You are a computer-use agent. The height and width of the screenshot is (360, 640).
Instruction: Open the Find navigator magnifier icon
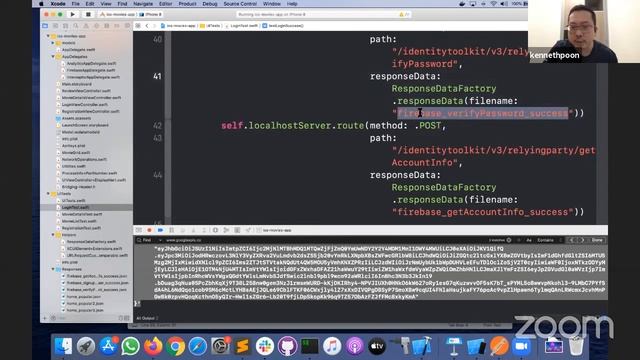tap(76, 26)
